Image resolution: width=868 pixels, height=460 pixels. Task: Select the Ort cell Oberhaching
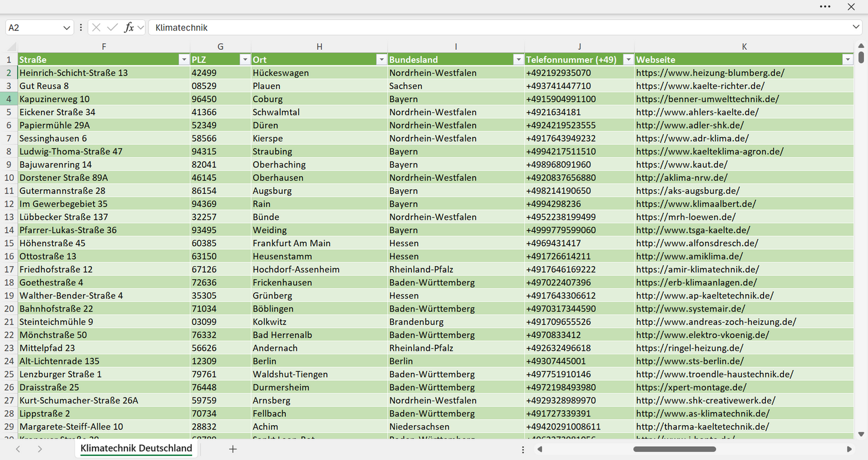tap(320, 165)
